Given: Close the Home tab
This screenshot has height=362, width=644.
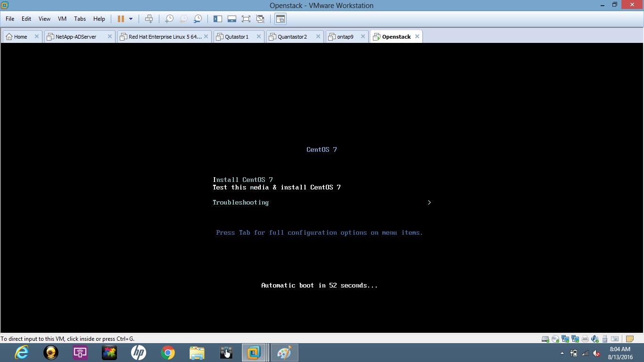Looking at the screenshot, I should 36,36.
